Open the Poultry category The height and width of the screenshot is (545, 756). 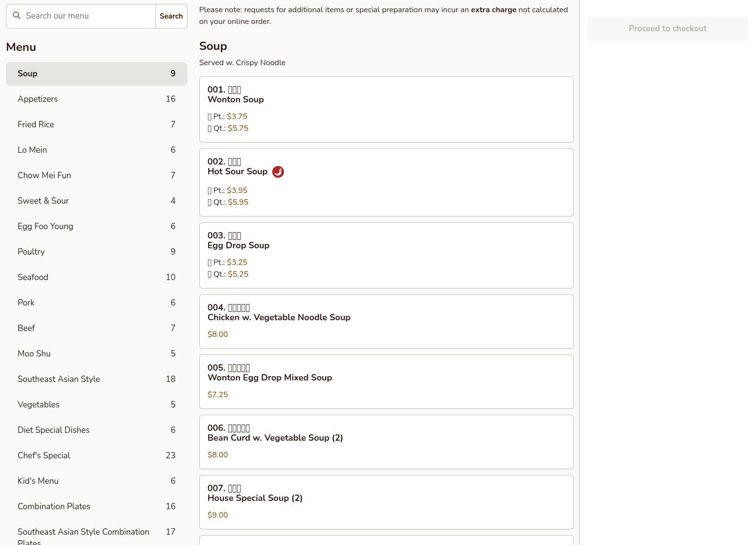click(96, 252)
